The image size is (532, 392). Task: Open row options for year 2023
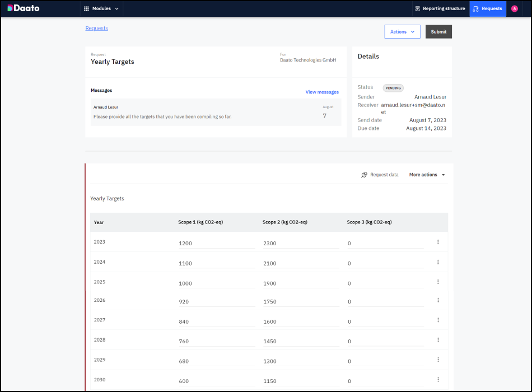(438, 242)
